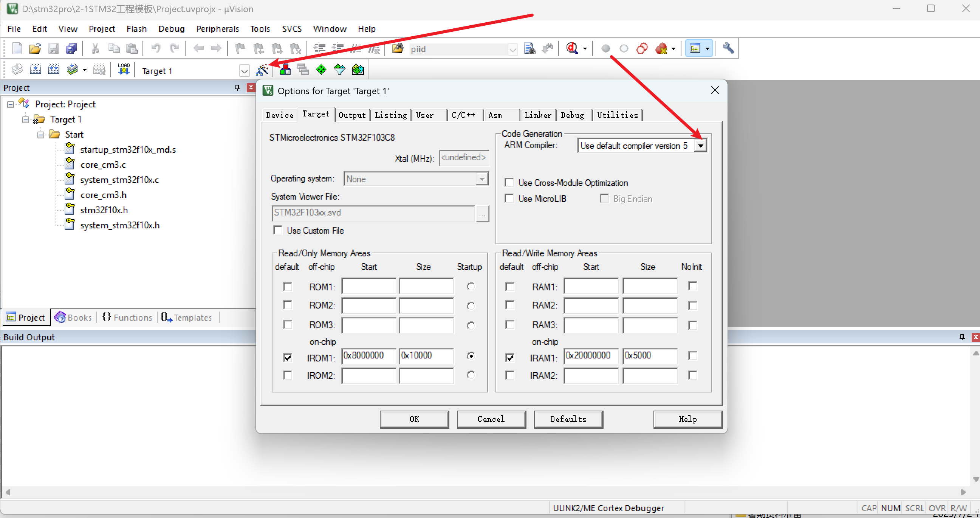Viewport: 980px width, 518px height.
Task: Click Build Output scroll down arrow
Action: point(975,479)
